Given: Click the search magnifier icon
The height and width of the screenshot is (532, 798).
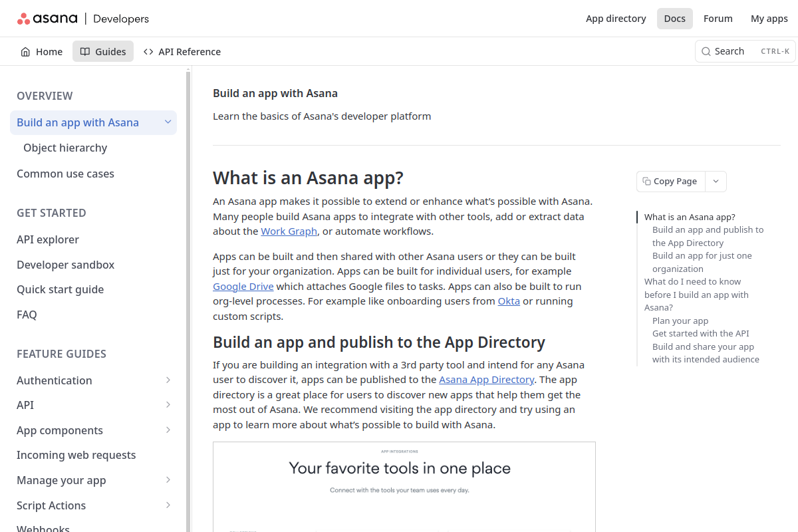Looking at the screenshot, I should (x=706, y=51).
